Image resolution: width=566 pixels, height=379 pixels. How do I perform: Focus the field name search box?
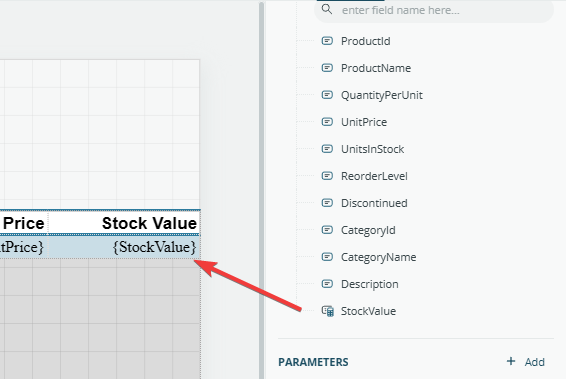(x=434, y=10)
